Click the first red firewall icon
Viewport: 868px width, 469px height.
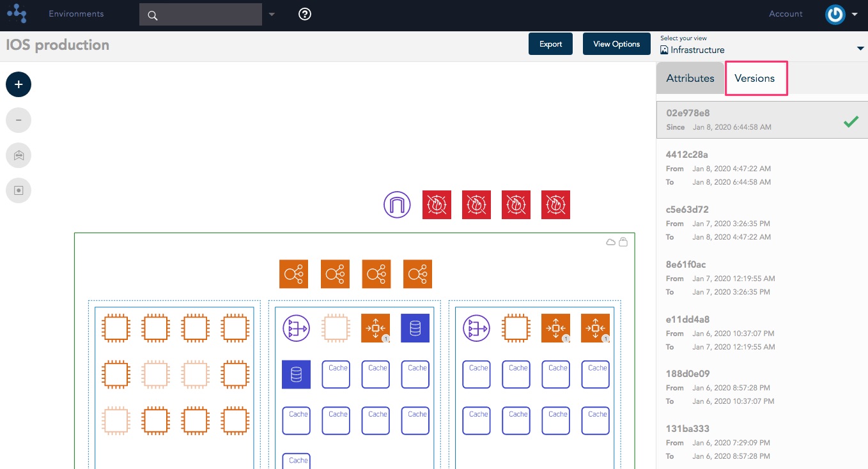pyautogui.click(x=437, y=204)
